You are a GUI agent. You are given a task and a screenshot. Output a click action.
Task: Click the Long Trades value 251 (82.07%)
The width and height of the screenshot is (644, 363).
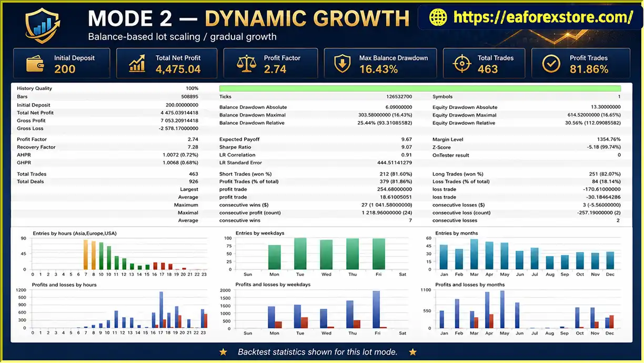point(605,174)
